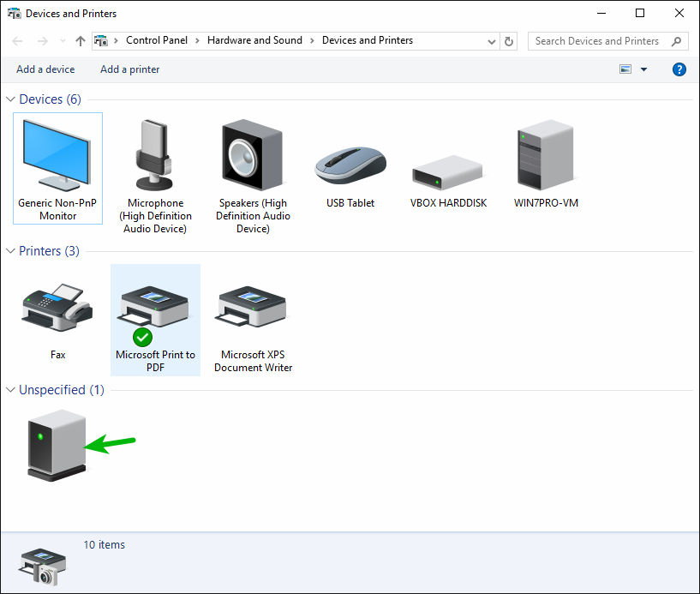The image size is (700, 594).
Task: Click the WIN7PRO-VM label
Action: [x=546, y=203]
